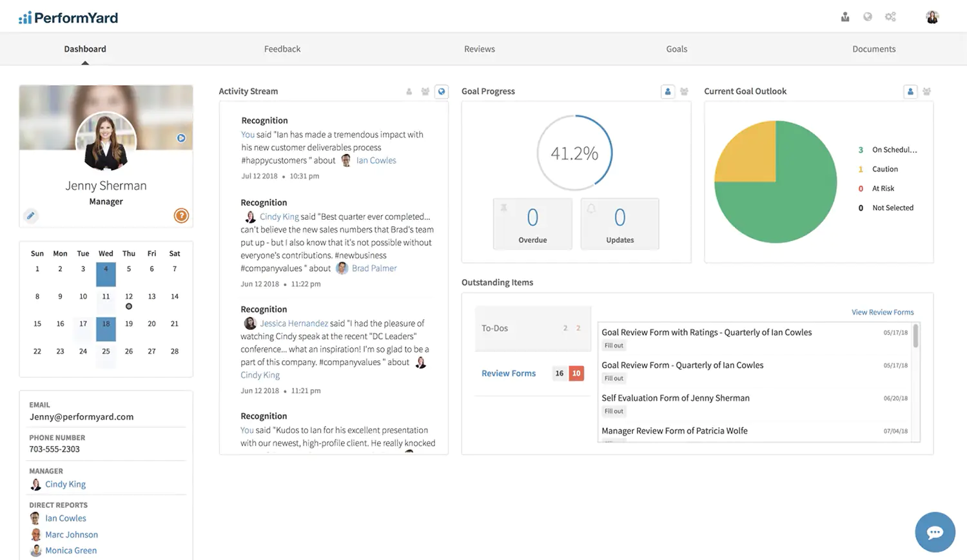Viewport: 967px width, 560px height.
Task: Open the employee profile icon in header
Action: [x=845, y=17]
